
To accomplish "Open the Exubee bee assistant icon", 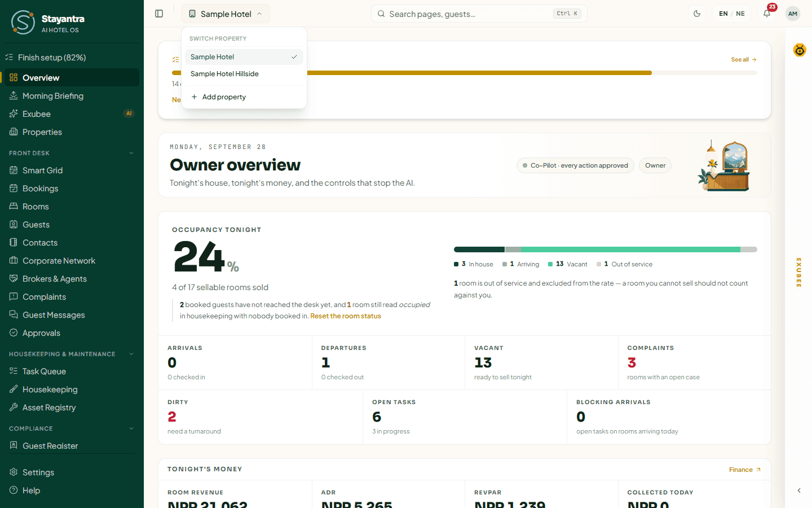I will (800, 50).
